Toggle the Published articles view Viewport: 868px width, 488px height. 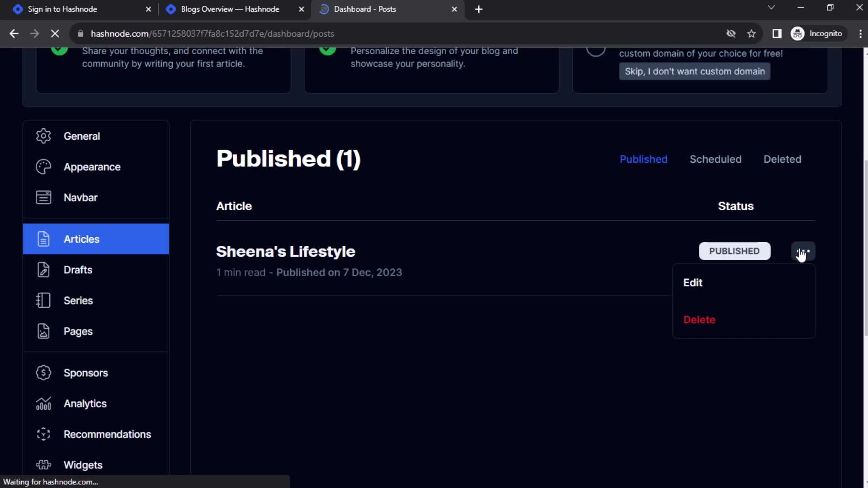click(644, 159)
